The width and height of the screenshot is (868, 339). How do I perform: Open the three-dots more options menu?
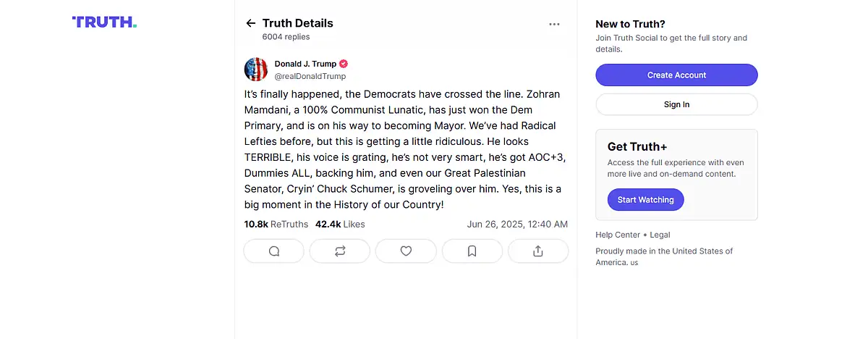click(x=554, y=24)
